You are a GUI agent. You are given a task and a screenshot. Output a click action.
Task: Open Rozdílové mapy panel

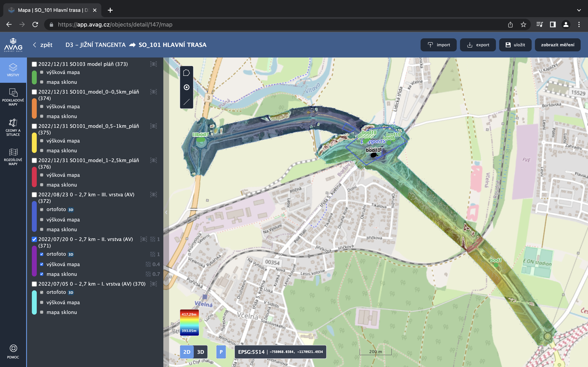(x=13, y=157)
